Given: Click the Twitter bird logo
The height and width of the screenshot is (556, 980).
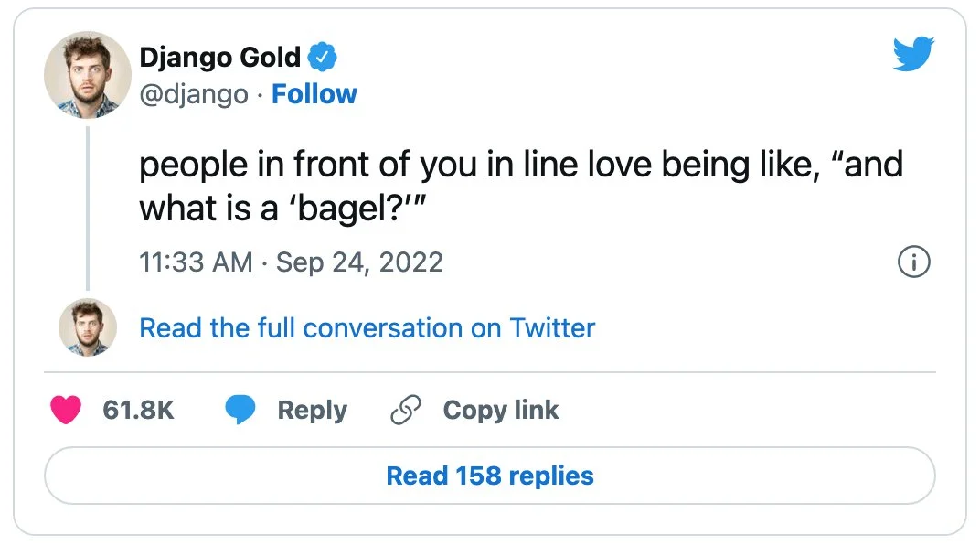Looking at the screenshot, I should [x=912, y=56].
